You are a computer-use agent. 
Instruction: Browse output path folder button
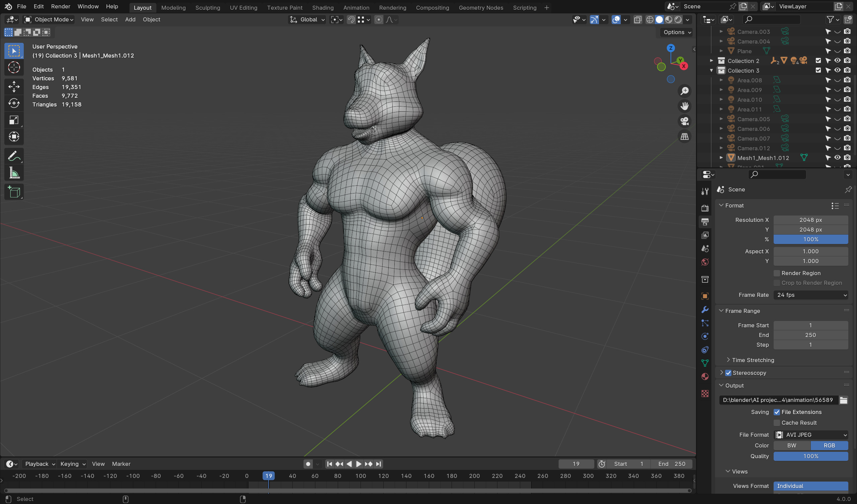point(843,400)
